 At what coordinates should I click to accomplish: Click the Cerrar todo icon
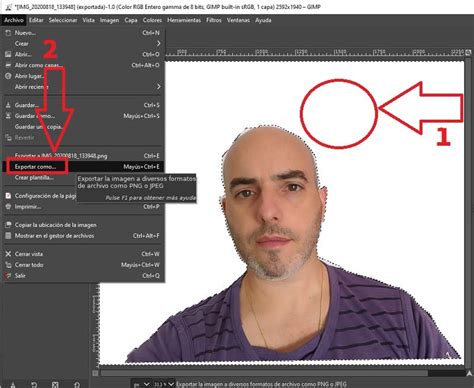pos(8,265)
